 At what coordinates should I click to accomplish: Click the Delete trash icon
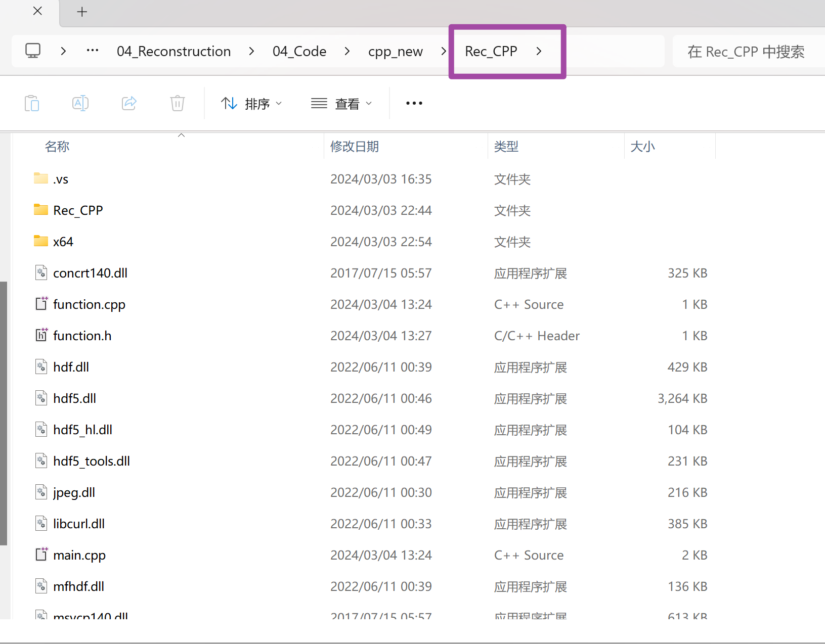178,103
